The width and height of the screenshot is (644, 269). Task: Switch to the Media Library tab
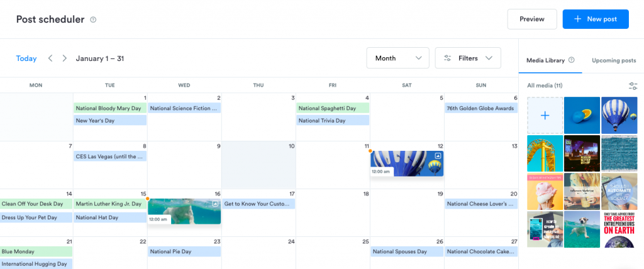(x=546, y=60)
